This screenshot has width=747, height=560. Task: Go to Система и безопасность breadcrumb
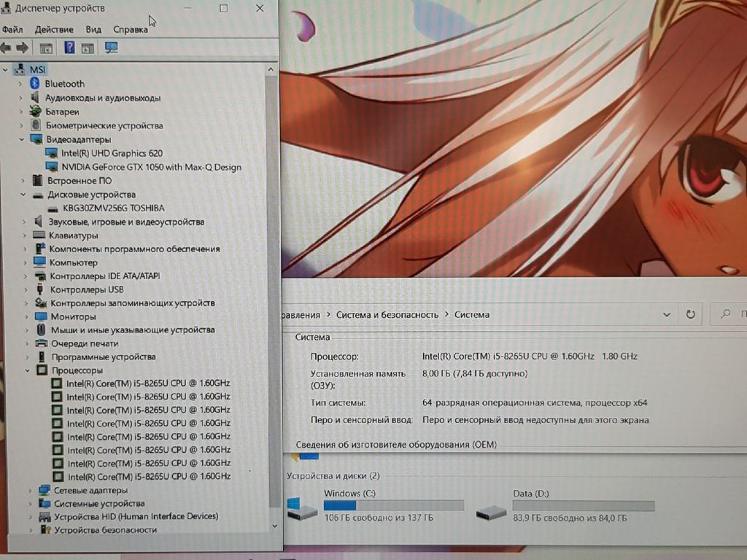(x=387, y=315)
